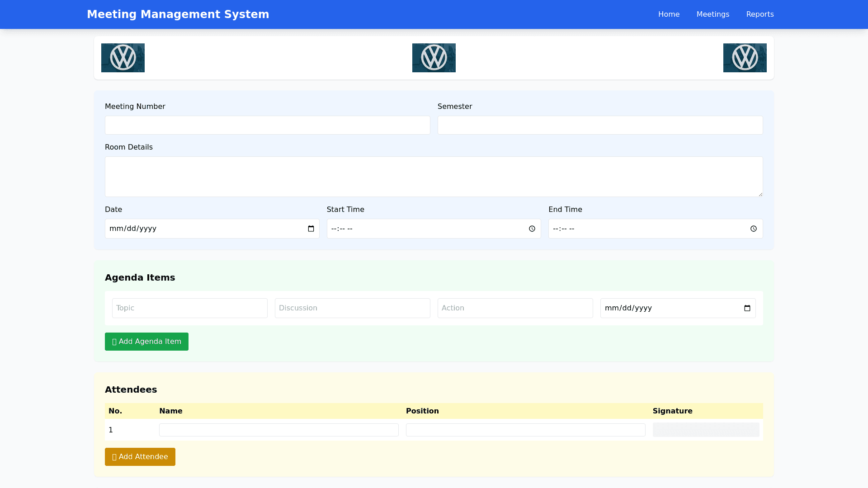
Task: Click the attendee Signature box
Action: 706,430
